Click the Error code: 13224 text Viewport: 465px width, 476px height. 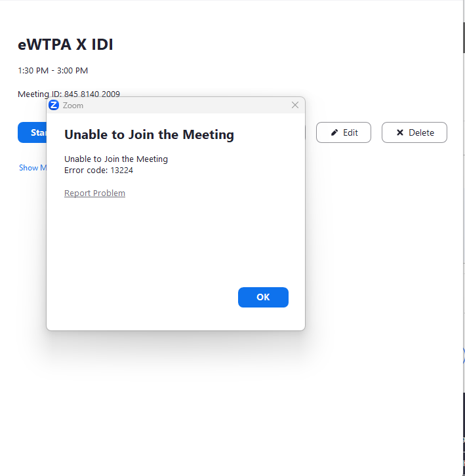[x=98, y=170]
